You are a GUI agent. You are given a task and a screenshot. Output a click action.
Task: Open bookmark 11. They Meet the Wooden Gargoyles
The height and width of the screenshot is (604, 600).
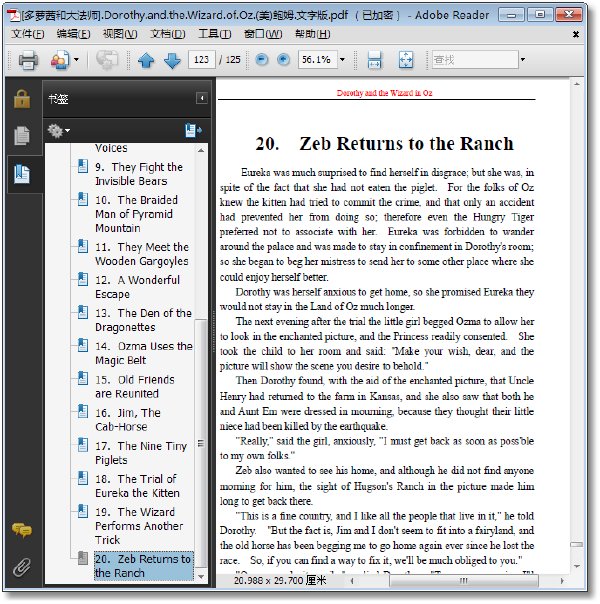point(142,254)
